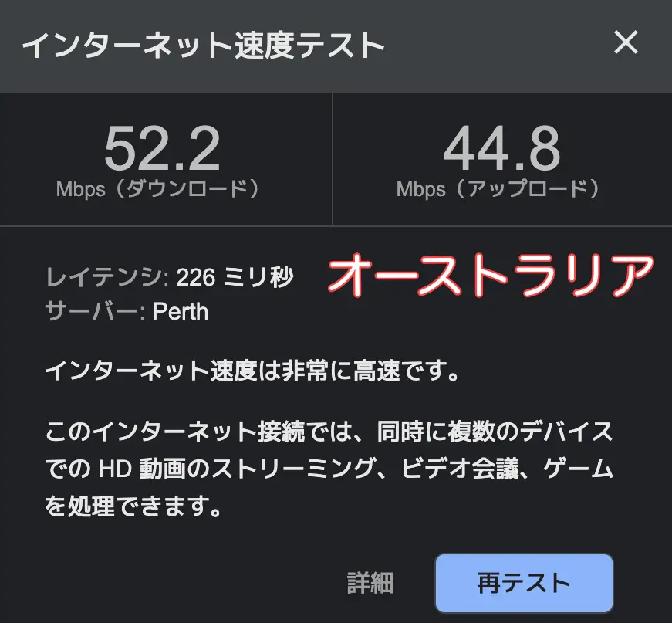Click the 再テスト button to retest
Viewport: 672px width, 623px height.
(x=524, y=583)
